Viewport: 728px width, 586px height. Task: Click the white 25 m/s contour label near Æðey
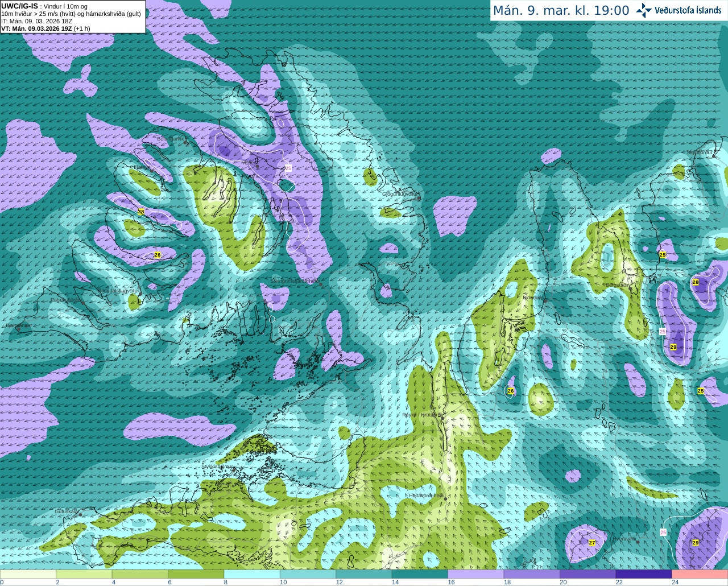coord(288,168)
